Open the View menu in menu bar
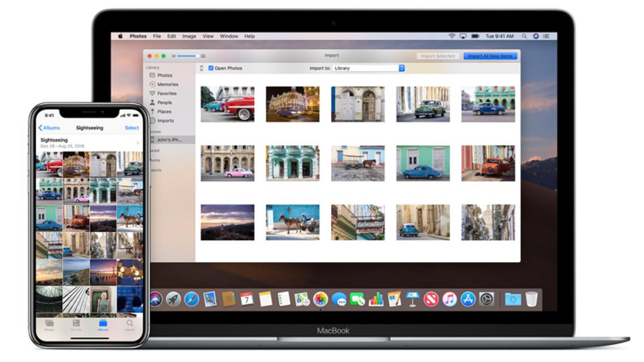Screen dimensions: 644x362 click(208, 36)
